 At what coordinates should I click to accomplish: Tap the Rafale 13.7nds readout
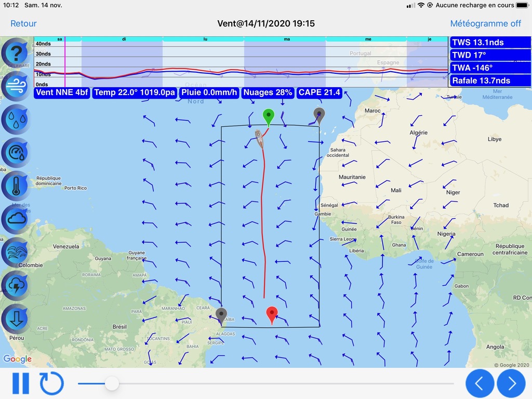490,81
